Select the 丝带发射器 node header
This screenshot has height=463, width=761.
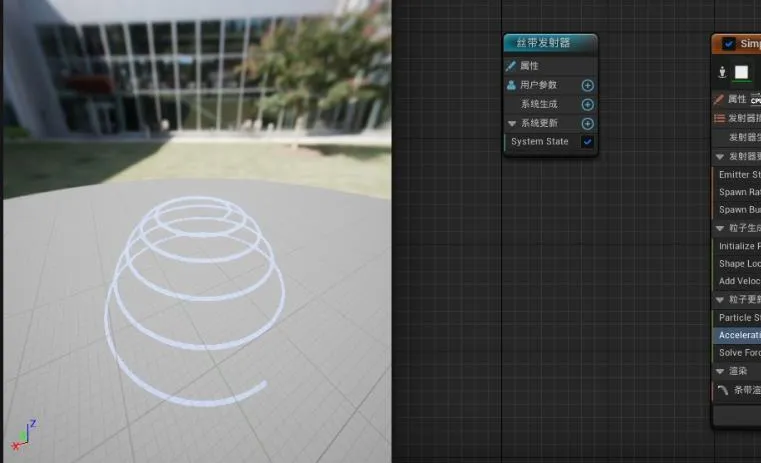(x=550, y=43)
